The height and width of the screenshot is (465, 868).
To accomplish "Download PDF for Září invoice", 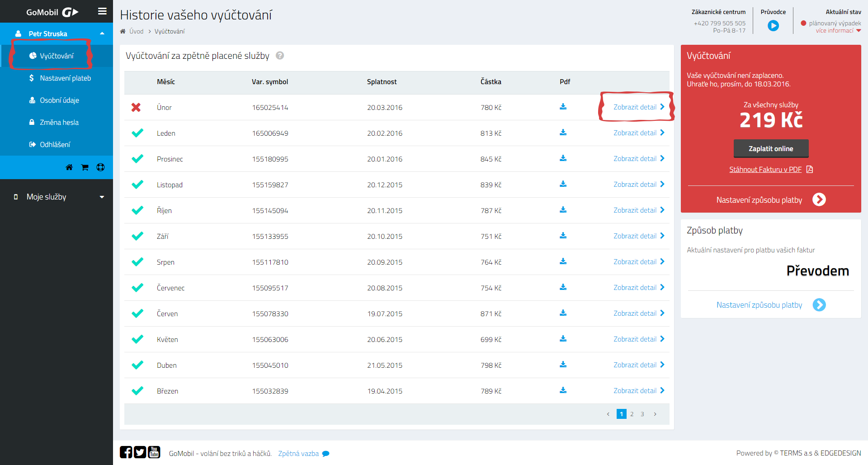I will [563, 236].
